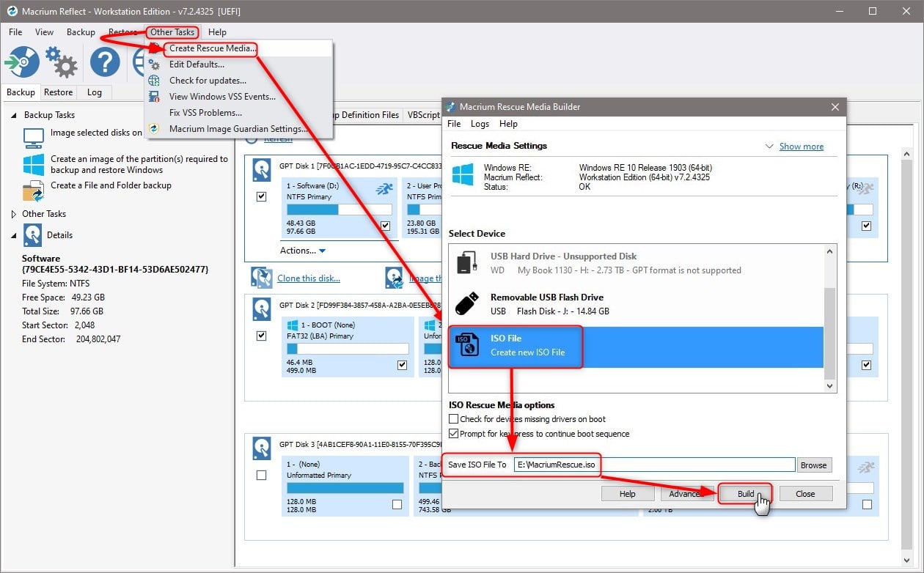Image resolution: width=924 pixels, height=573 pixels.
Task: Switch to the Restore tab
Action: point(58,92)
